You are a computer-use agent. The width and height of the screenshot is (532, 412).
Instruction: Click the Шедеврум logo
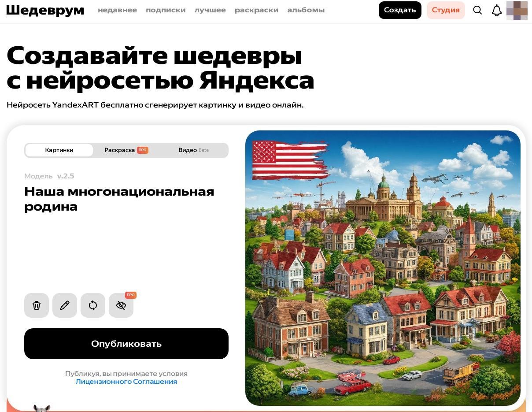click(x=45, y=10)
